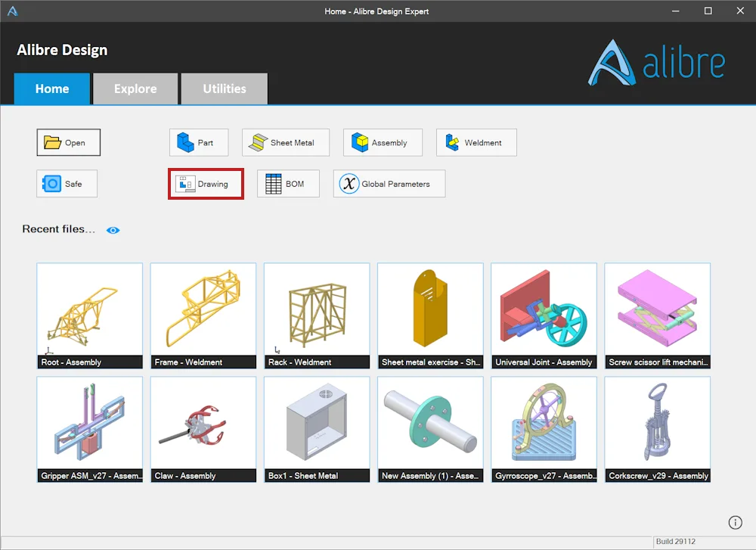Switch to the Utilities tab
This screenshot has height=550, width=756.
[x=225, y=89]
